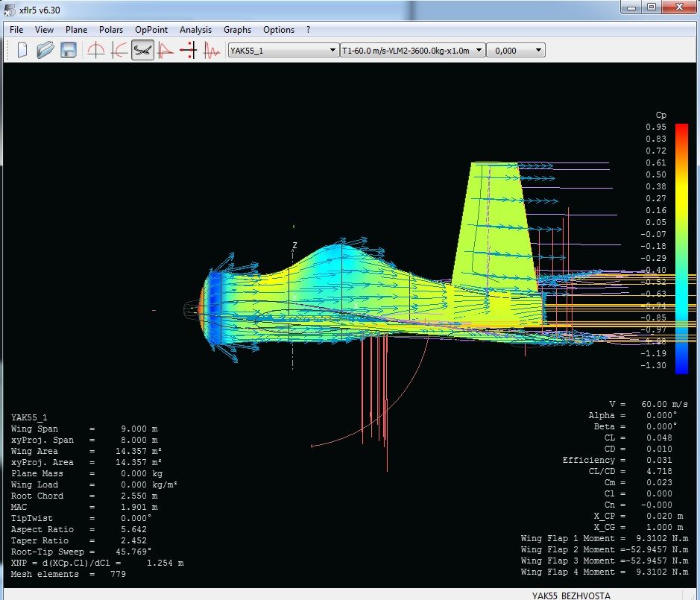The image size is (700, 600).
Task: Expand the 0,000 operating point dropdown
Action: 539,50
